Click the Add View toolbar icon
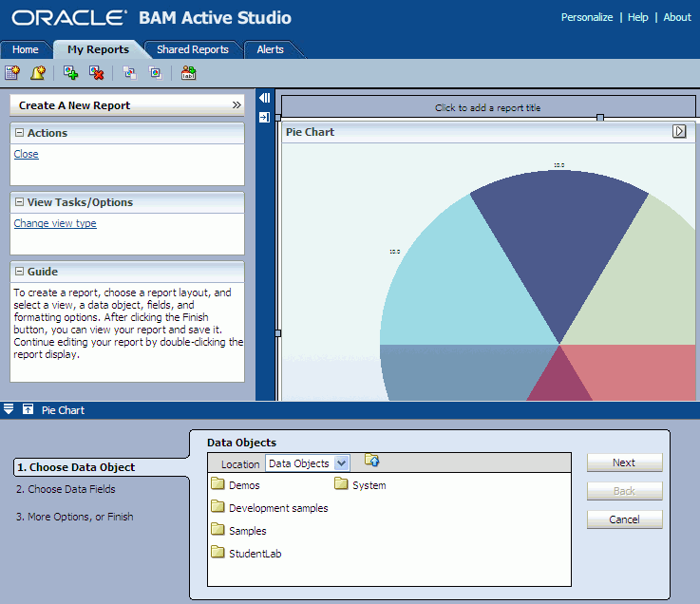Screen dimensions: 700x604 [70, 72]
